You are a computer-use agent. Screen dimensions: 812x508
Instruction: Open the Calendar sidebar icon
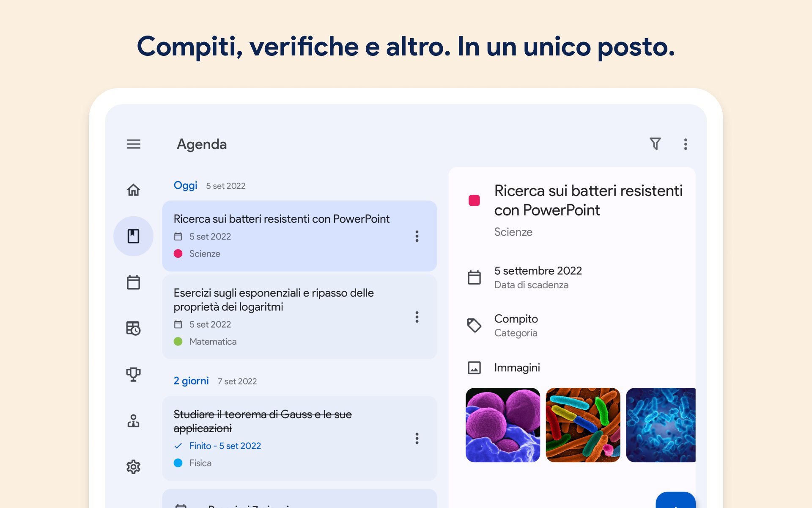[133, 282]
